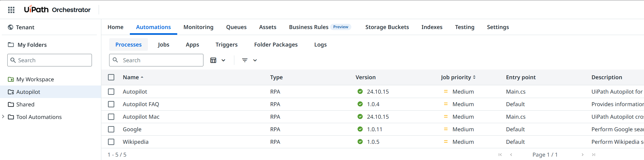Click green status icon for Autopilot version

(x=360, y=92)
